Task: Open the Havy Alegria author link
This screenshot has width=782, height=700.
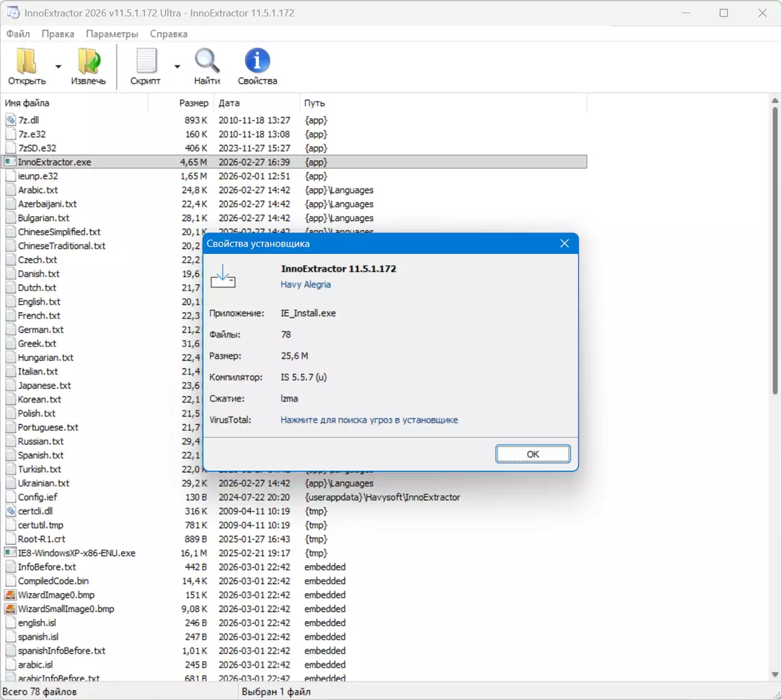Action: click(305, 285)
